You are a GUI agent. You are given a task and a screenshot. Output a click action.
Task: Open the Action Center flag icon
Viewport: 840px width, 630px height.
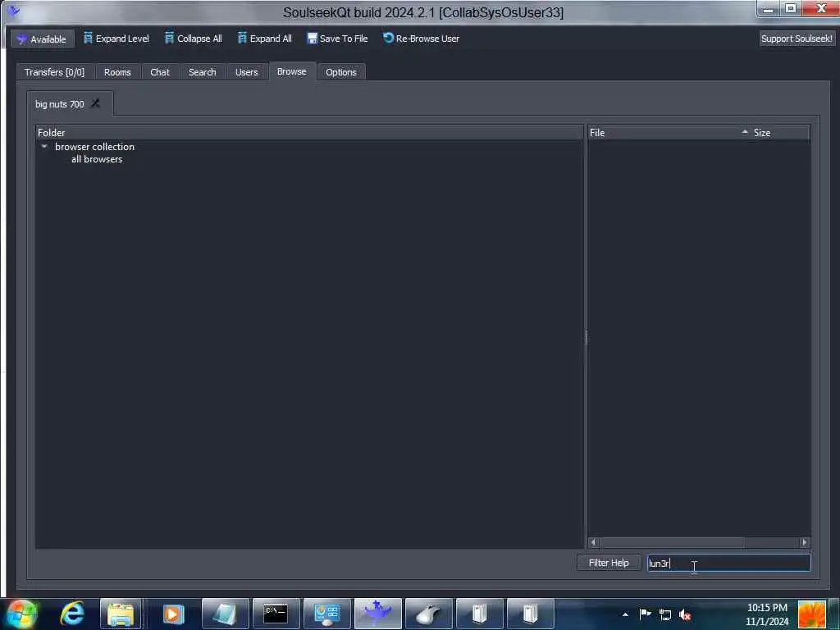(x=645, y=614)
